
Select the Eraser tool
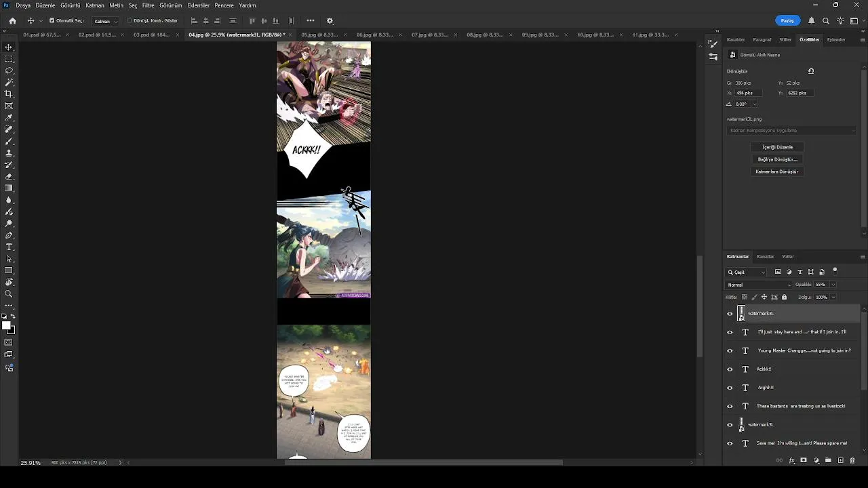(x=9, y=176)
